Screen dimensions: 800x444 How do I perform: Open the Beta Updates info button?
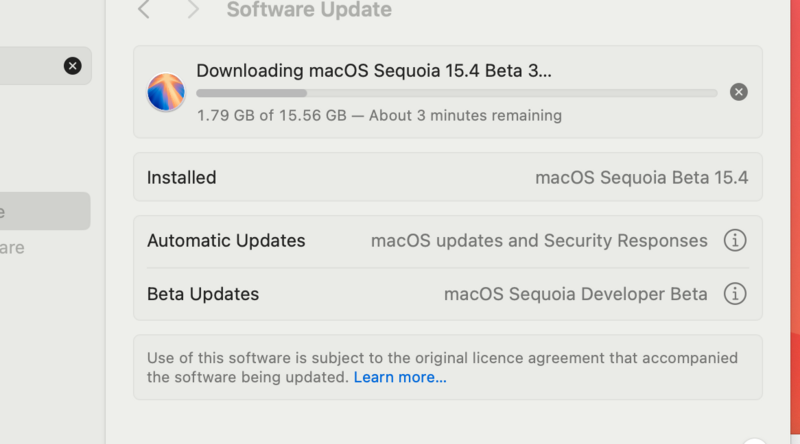[x=735, y=294]
